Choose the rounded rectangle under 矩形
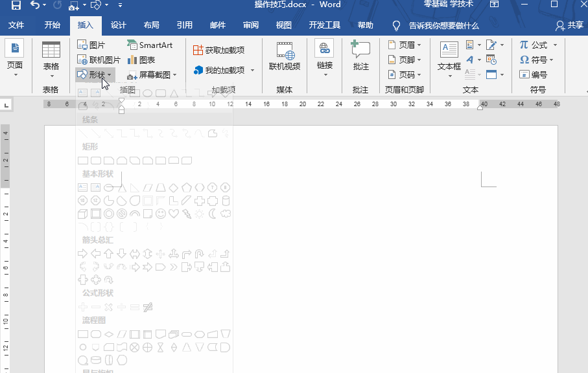This screenshot has height=373, width=588. (x=96, y=161)
